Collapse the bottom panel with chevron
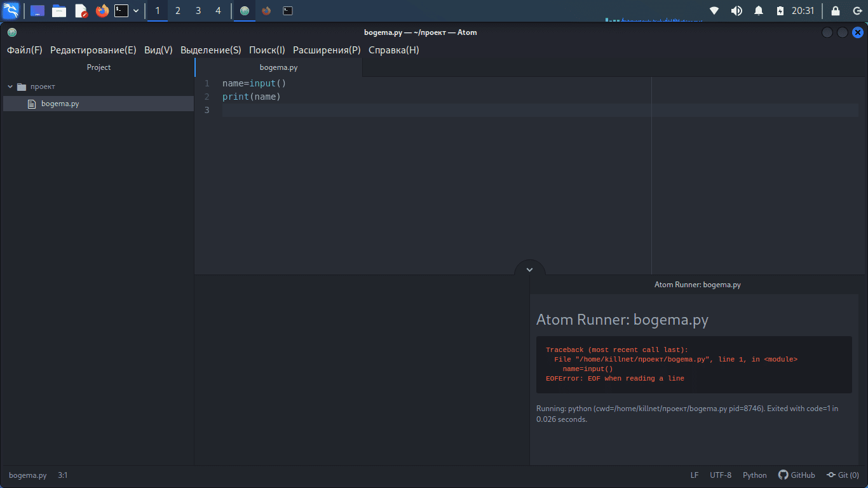Image resolution: width=868 pixels, height=488 pixels. (x=529, y=269)
